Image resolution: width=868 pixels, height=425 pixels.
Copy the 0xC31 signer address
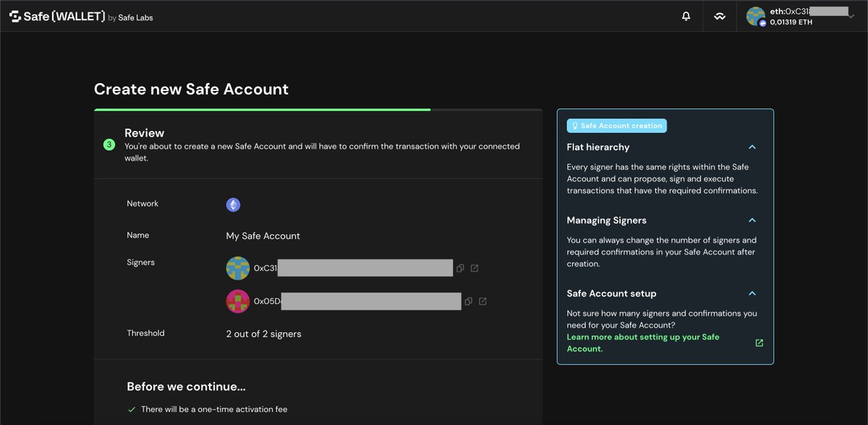(460, 268)
